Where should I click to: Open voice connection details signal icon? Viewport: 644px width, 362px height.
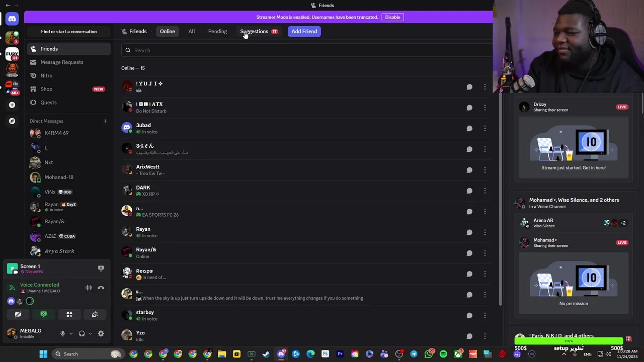(12, 288)
